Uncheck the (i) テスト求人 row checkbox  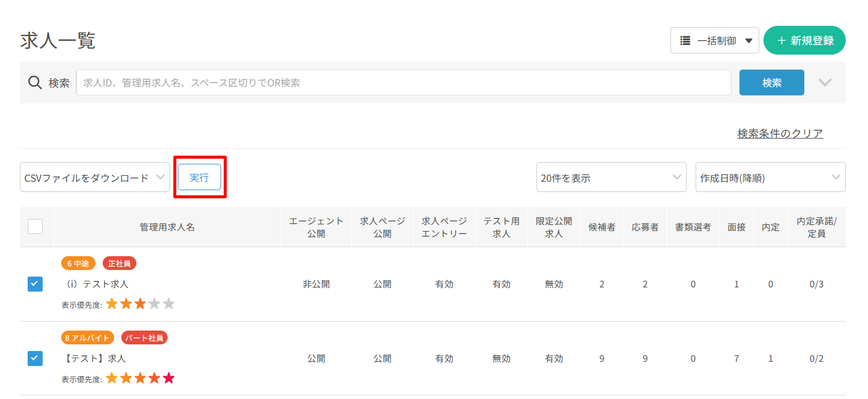click(x=35, y=284)
